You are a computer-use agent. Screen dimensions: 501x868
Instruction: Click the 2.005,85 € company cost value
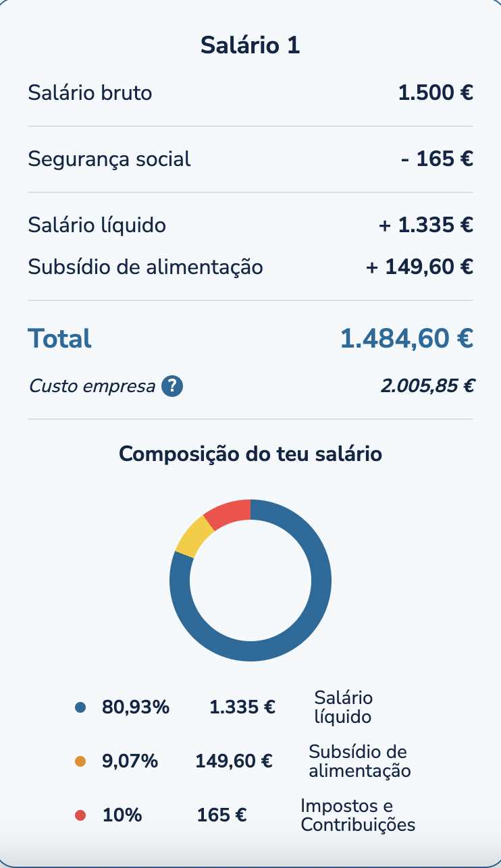pos(427,387)
